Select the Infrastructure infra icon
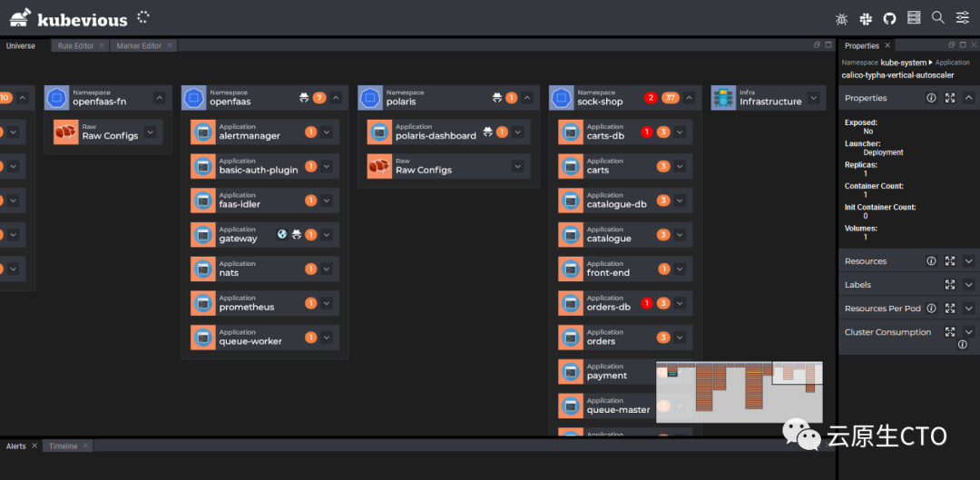 [x=723, y=97]
